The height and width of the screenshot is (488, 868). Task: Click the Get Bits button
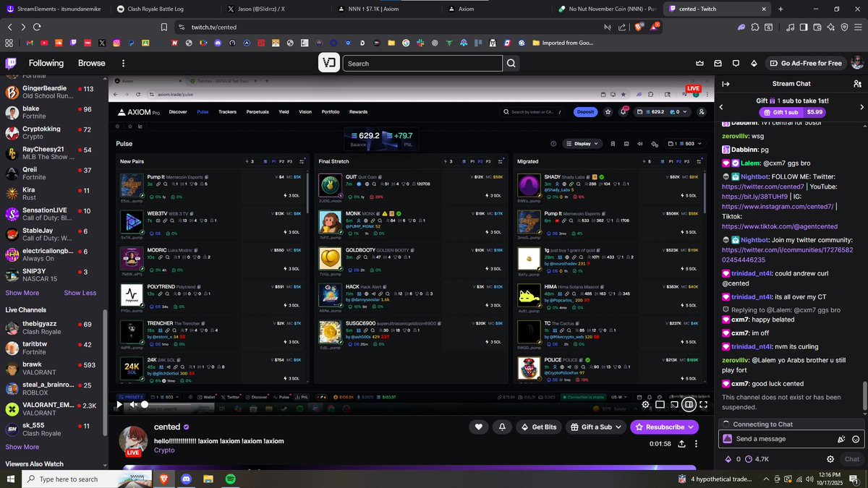(537, 427)
